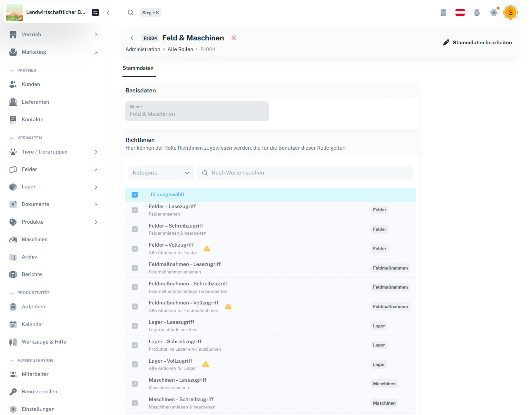
Task: Click the Strg + K shortcut button
Action: coord(151,13)
